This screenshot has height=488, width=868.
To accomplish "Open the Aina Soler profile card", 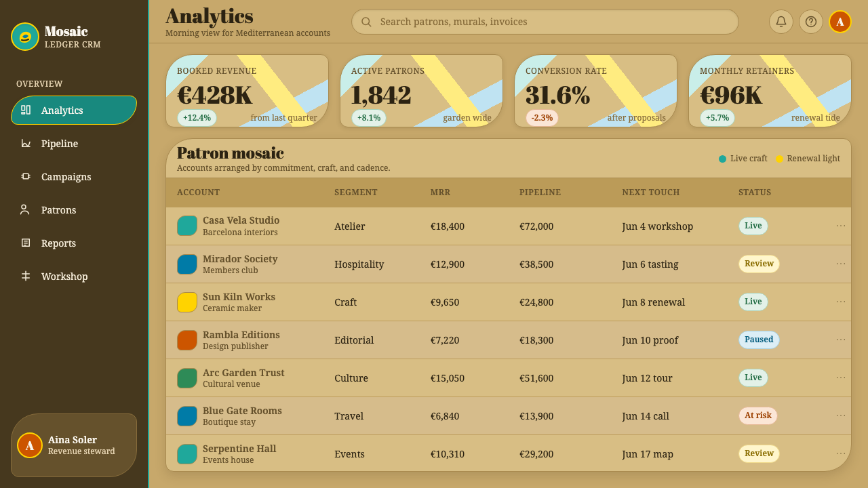I will coord(74,445).
